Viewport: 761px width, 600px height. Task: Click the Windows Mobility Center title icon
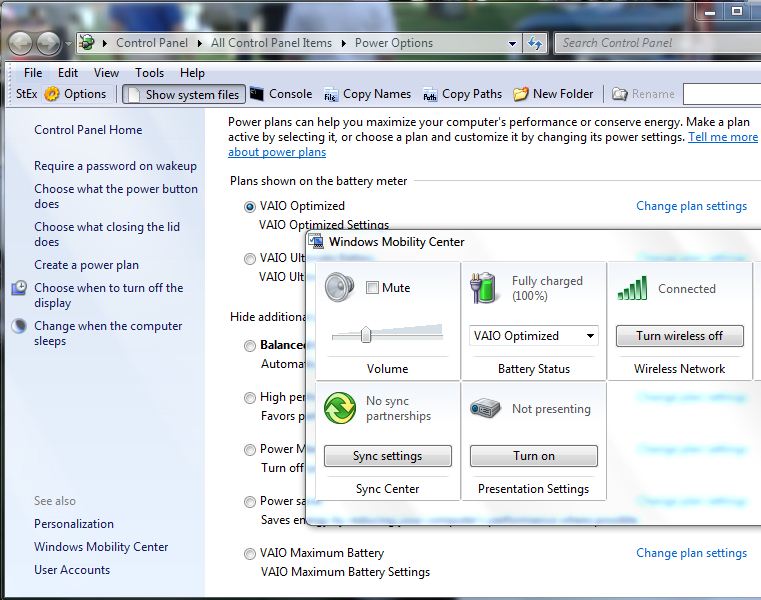point(316,241)
